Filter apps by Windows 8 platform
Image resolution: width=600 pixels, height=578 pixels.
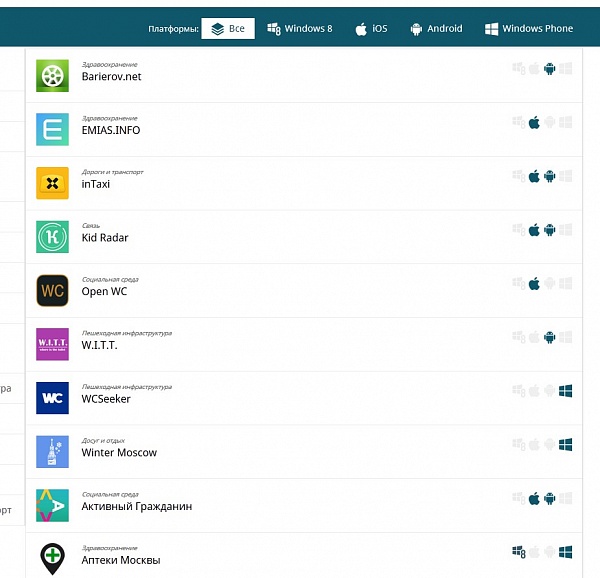click(x=300, y=29)
